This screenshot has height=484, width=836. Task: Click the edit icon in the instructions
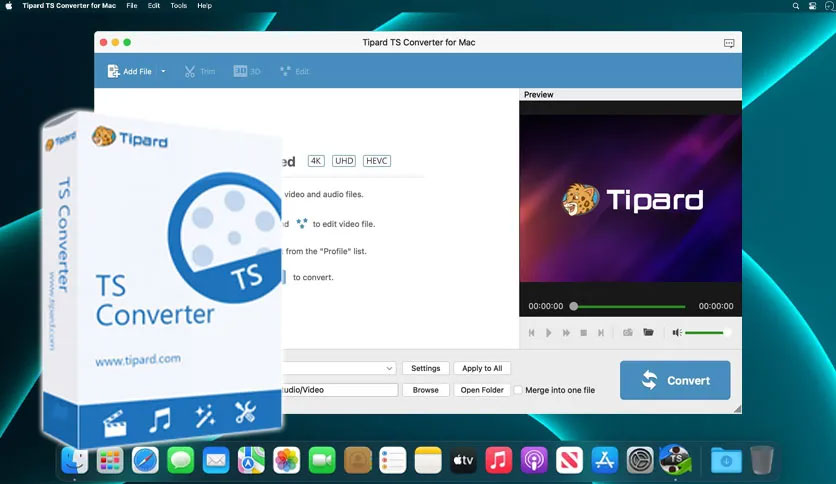[x=302, y=223]
